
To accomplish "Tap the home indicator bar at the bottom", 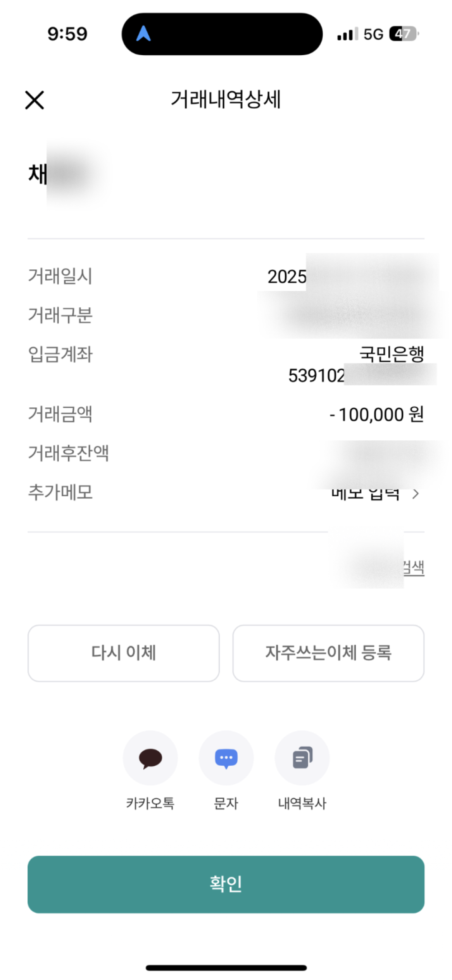I will coord(226,967).
